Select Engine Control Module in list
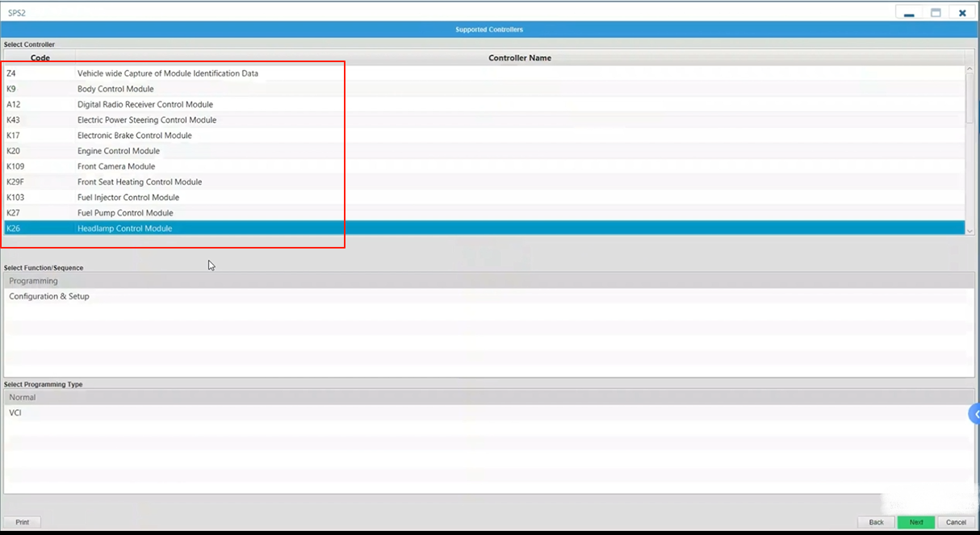The image size is (980, 535). (x=119, y=151)
